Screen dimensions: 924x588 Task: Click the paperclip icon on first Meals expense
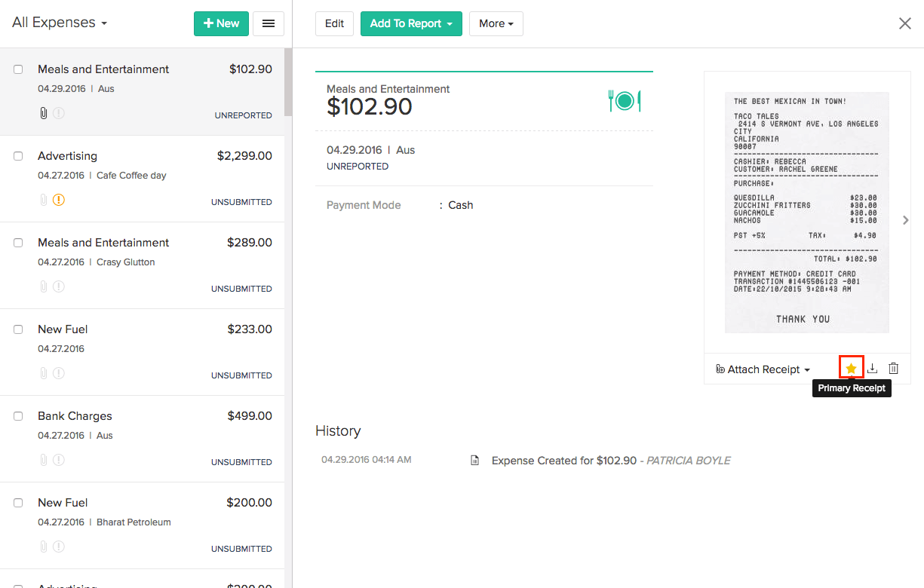(x=44, y=113)
